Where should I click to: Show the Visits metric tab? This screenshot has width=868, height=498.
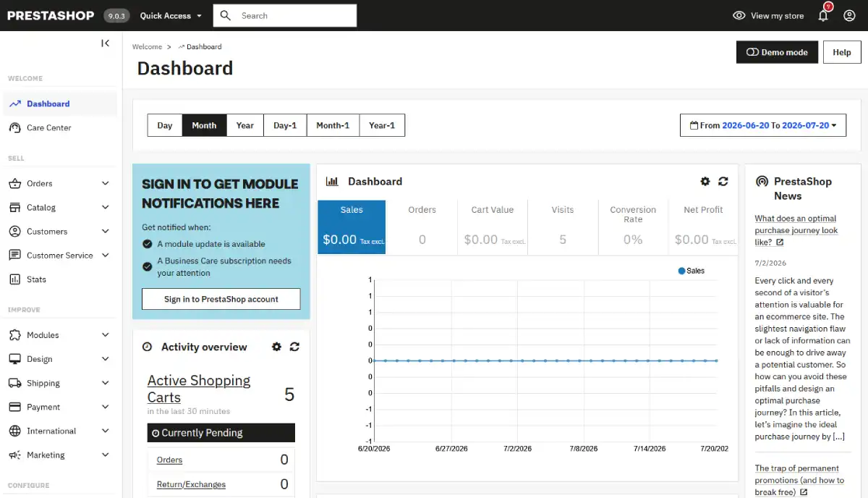coord(563,227)
